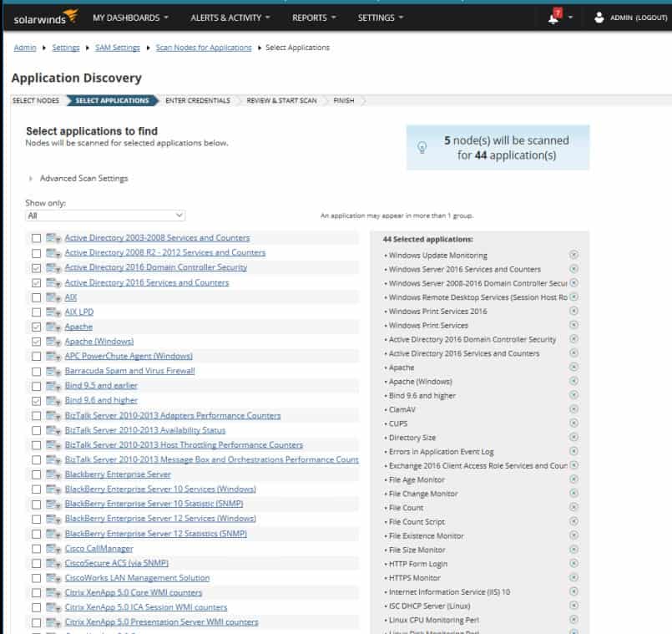Open BizTalk Server 2010-2013 Availability Status link
Screen dimensions: 672x634
pyautogui.click(x=145, y=430)
